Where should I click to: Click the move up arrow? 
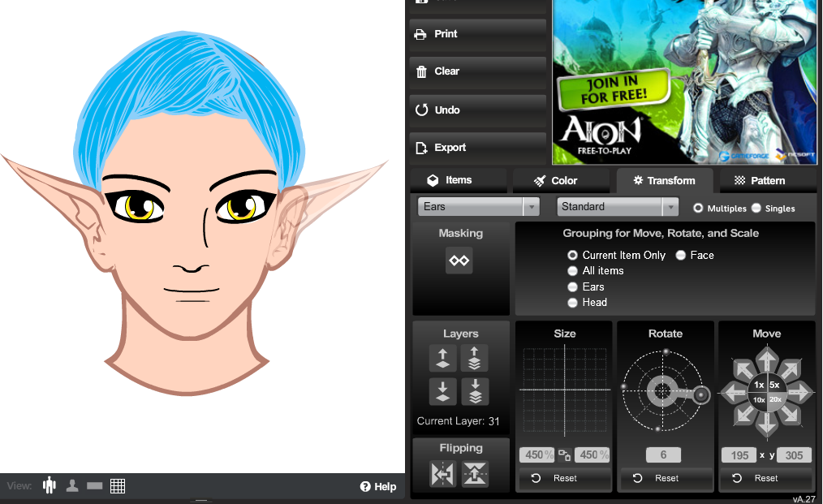coord(766,359)
